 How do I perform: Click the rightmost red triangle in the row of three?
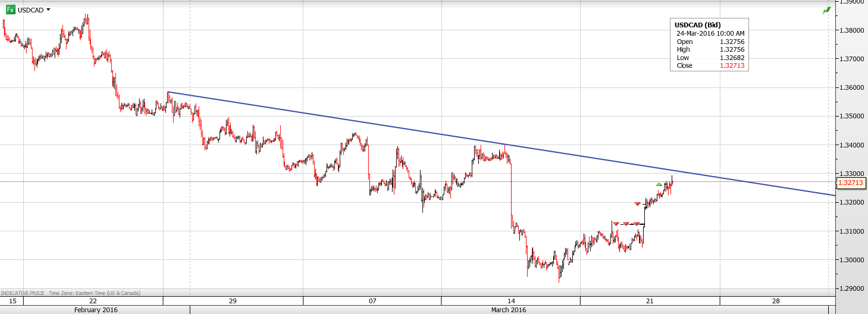click(637, 224)
